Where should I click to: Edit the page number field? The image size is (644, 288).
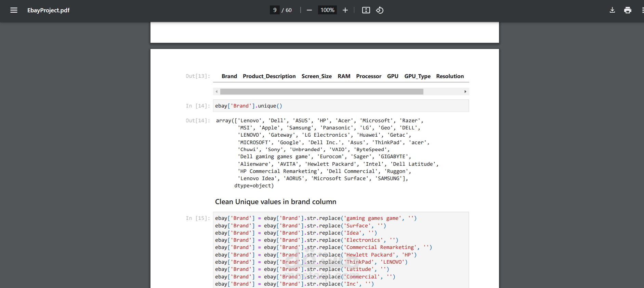coord(275,10)
